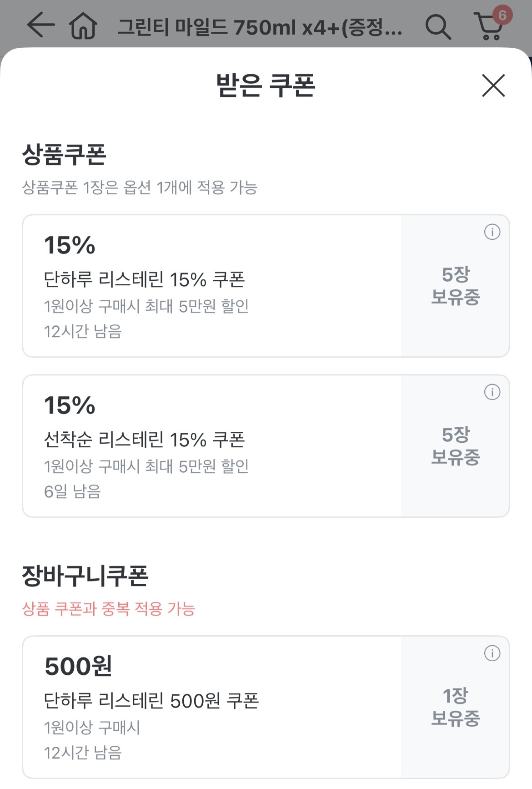Go back using the arrow icon

point(40,25)
